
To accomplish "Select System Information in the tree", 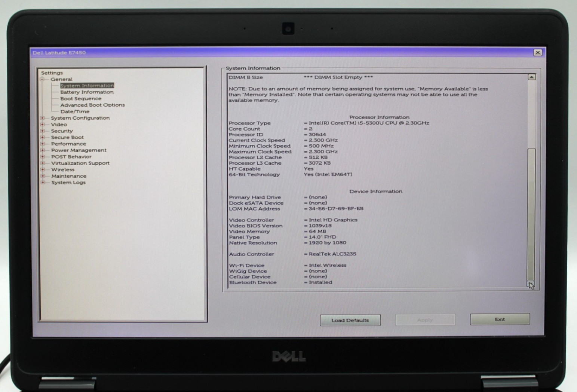I will click(87, 86).
